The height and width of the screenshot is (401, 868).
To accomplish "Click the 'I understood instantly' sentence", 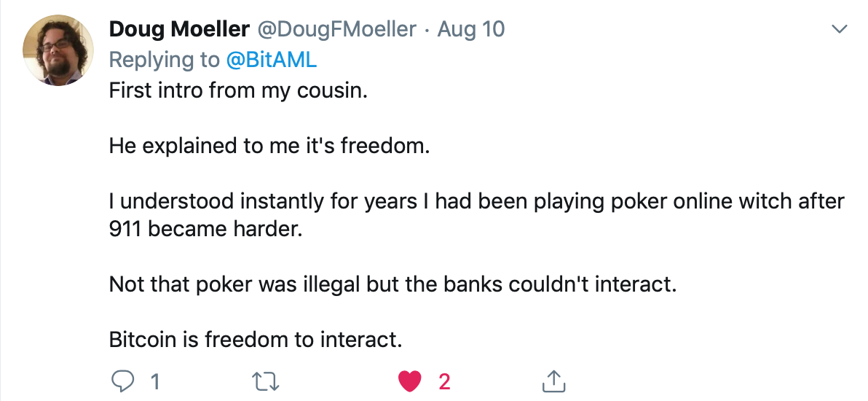I will [x=476, y=201].
